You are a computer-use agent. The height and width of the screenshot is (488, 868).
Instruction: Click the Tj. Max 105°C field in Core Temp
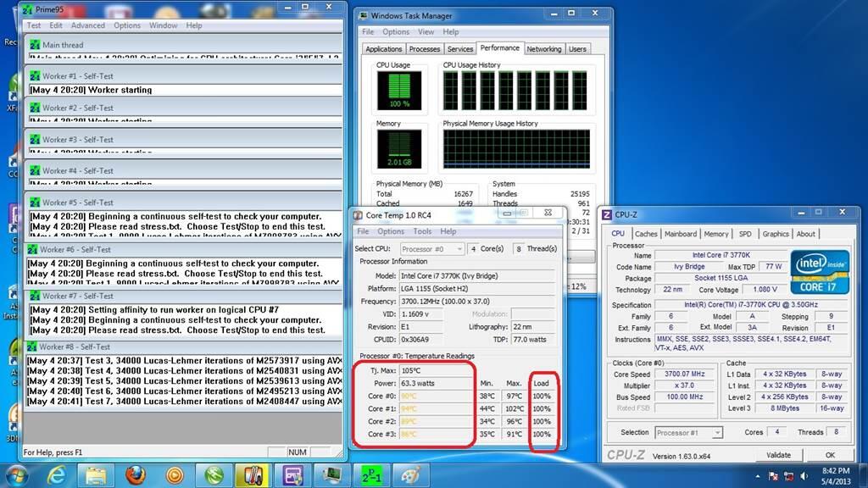coord(435,371)
